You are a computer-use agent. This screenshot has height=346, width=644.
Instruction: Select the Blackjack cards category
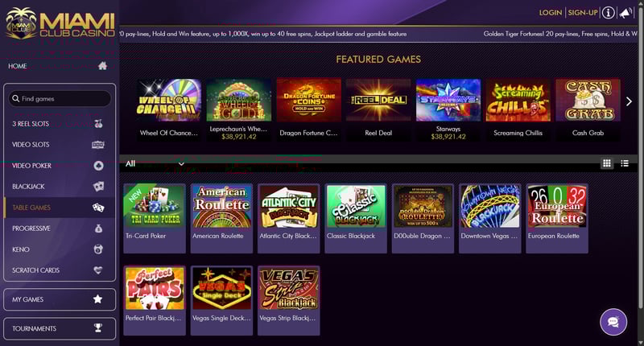(60, 187)
